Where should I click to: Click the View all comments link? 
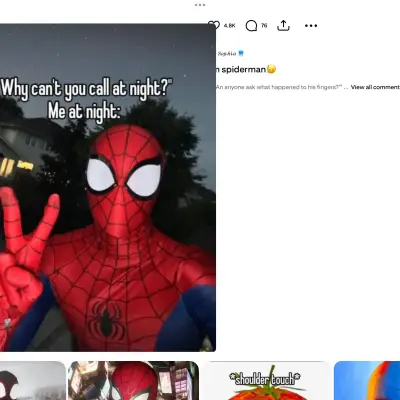click(x=375, y=87)
